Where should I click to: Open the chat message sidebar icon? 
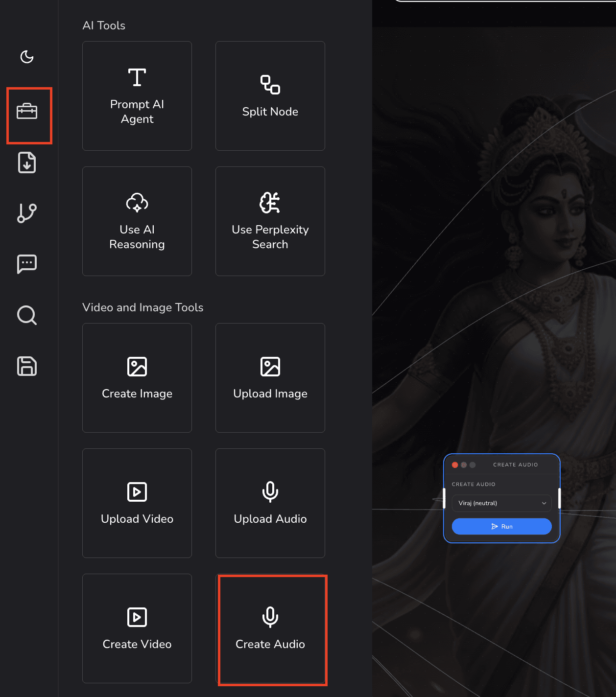pyautogui.click(x=27, y=264)
